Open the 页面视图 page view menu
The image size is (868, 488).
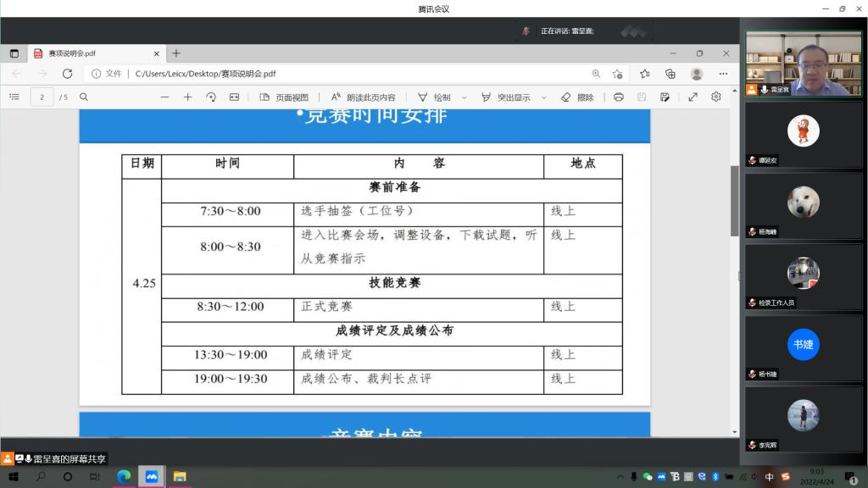coord(284,97)
